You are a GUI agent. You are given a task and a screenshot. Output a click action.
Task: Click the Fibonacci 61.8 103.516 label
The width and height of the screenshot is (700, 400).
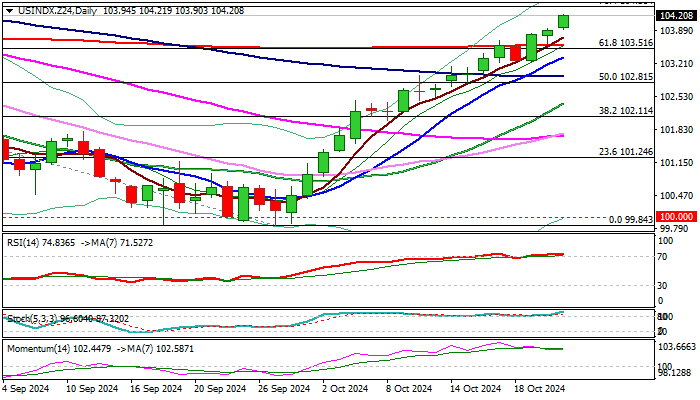tap(625, 43)
